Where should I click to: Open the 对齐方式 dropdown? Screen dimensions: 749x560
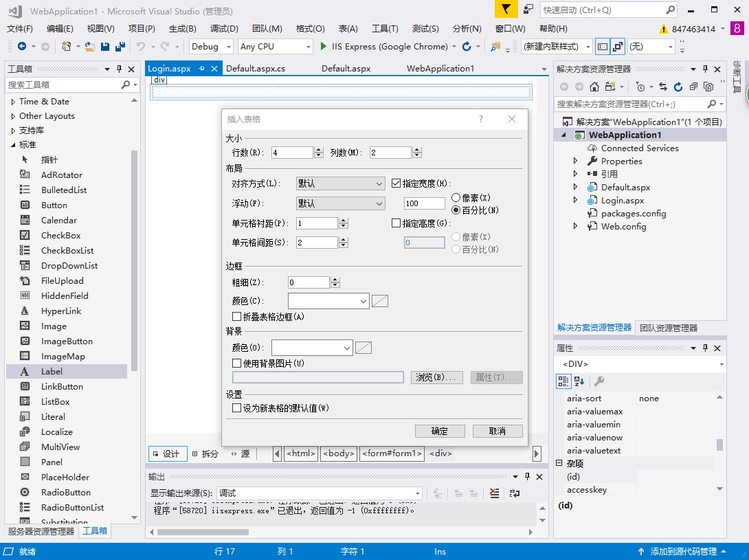pos(340,183)
